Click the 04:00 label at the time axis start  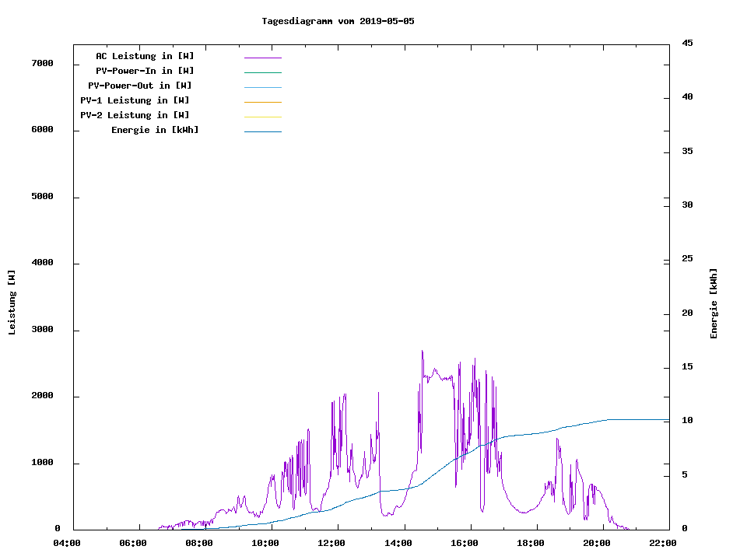click(x=67, y=543)
